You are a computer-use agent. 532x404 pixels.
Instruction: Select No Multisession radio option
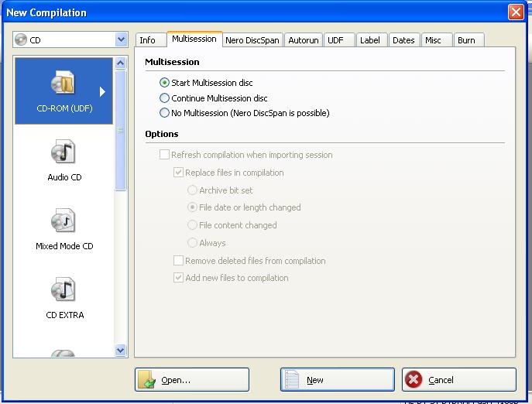(164, 113)
